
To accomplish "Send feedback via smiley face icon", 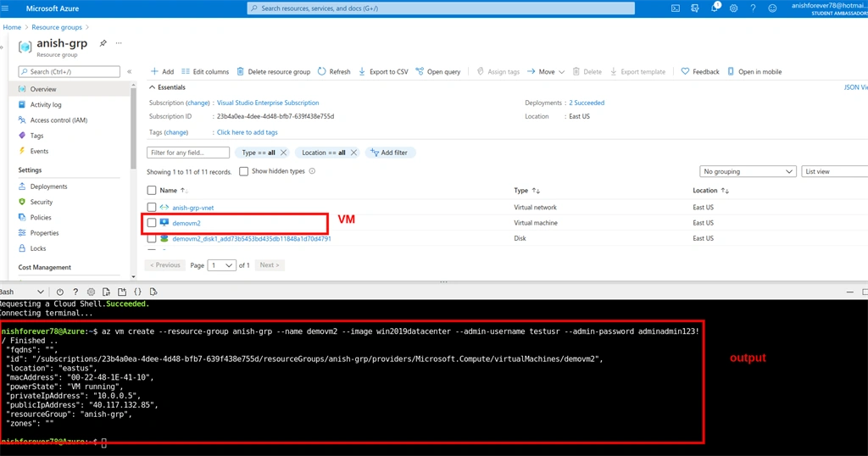I will [772, 8].
